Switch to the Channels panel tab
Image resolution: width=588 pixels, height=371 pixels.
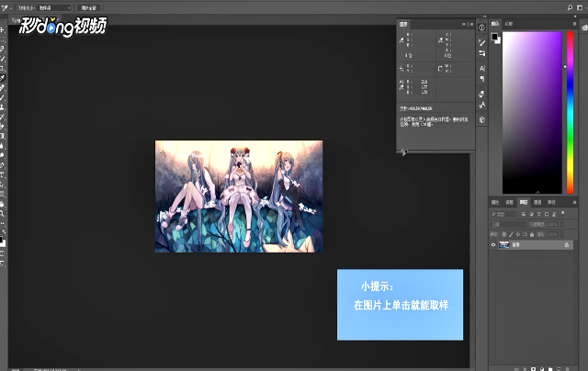[537, 202]
